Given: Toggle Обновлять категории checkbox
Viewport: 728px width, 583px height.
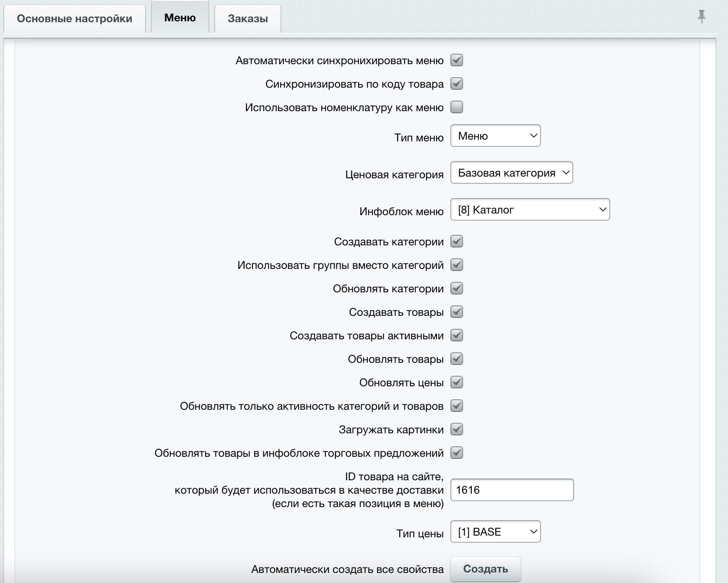Looking at the screenshot, I should pyautogui.click(x=457, y=289).
